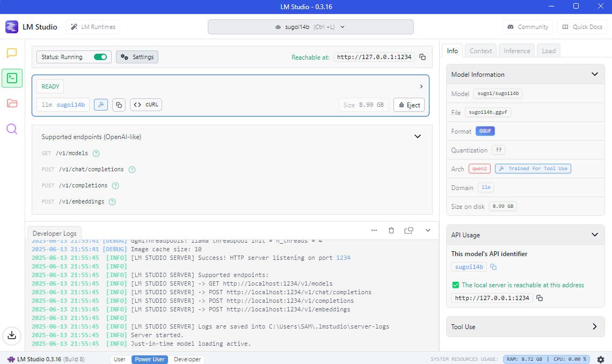Click the http://127.0.0.1:1234 address field at top
The width and height of the screenshot is (612, 364).
pyautogui.click(x=374, y=57)
